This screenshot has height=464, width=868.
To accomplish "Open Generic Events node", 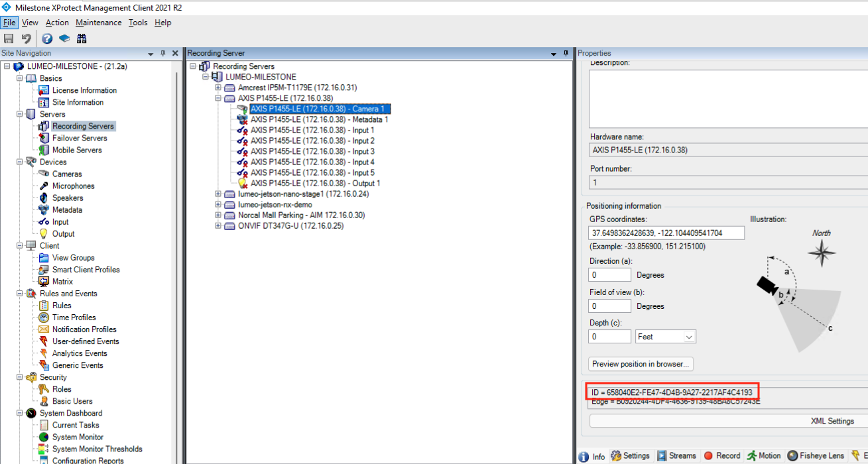I will click(x=78, y=365).
